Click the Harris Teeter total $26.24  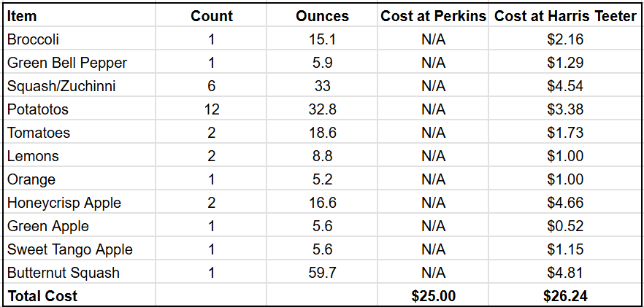point(565,296)
